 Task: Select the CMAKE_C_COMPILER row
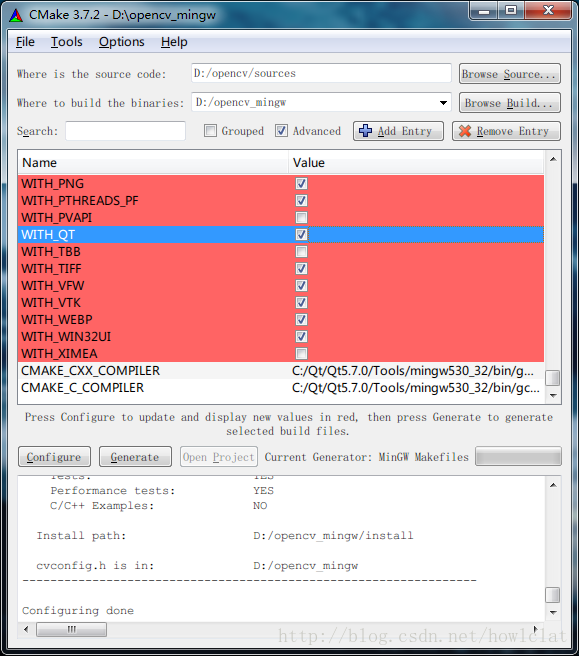(x=281, y=388)
